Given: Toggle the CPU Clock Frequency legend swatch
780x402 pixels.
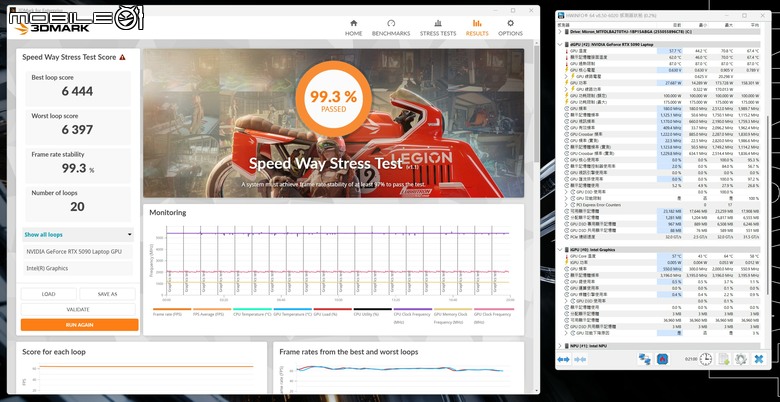Looking at the screenshot, I should (x=412, y=309).
